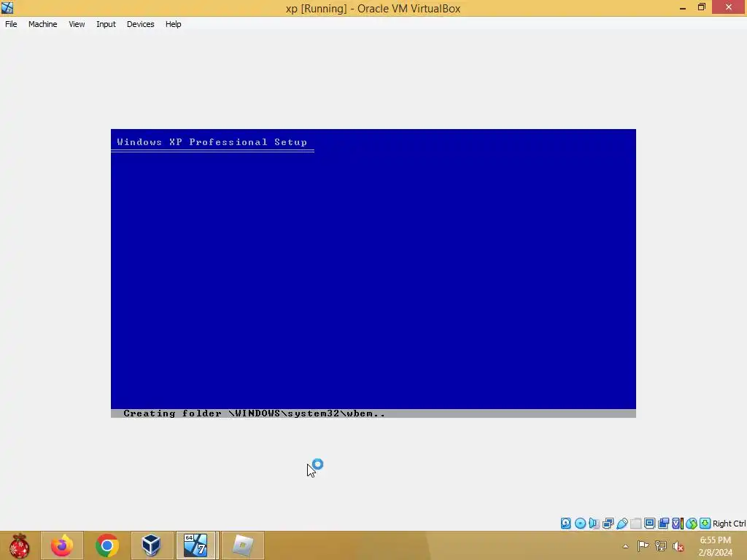Click the VirtualBox window title icon
Viewport: 747px width, 560px height.
[x=7, y=7]
